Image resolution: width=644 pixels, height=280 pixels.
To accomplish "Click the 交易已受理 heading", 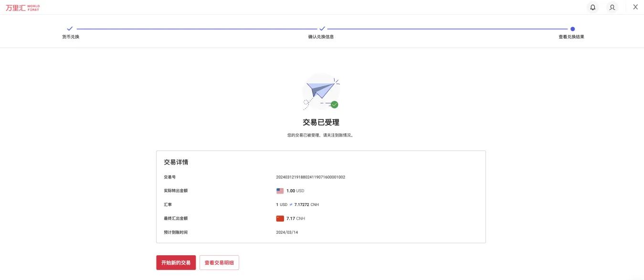I will (321, 122).
